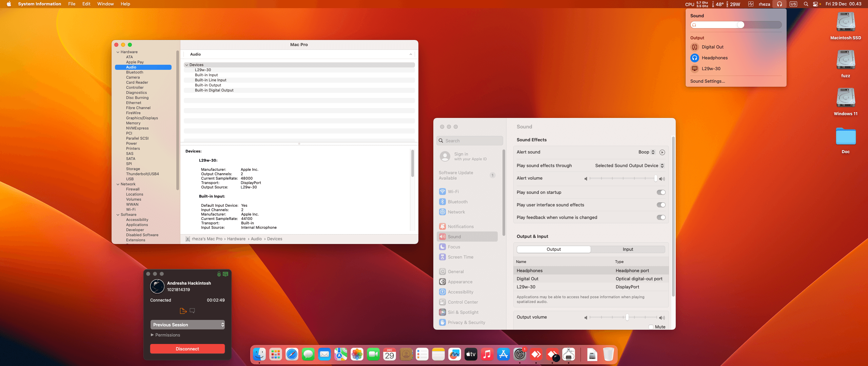The height and width of the screenshot is (366, 868).
Task: Click the file transfer icon in AnyDesk panel
Action: (x=183, y=311)
